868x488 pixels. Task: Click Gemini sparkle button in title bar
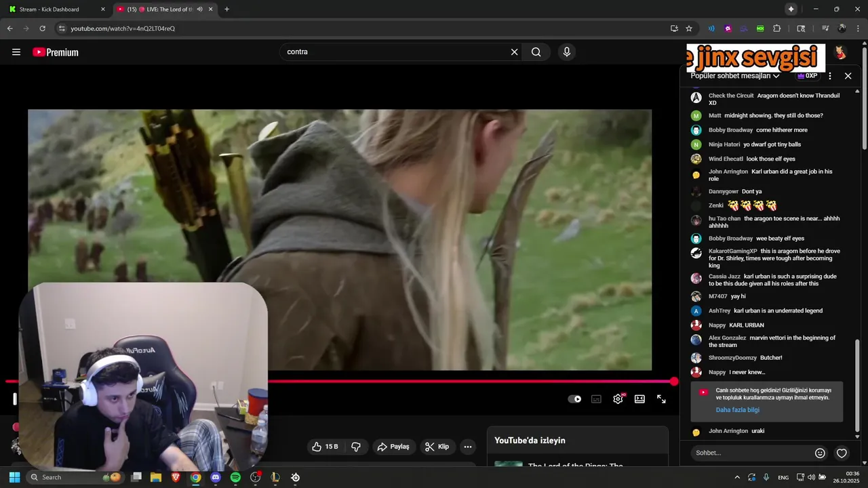[x=791, y=9]
